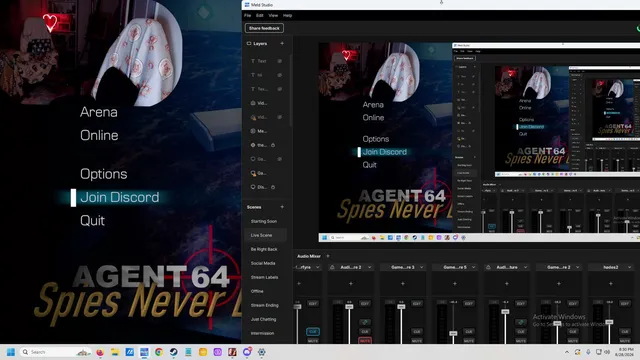Image resolution: width=640 pixels, height=360 pixels.
Task: Click the taskbar Search box
Action: point(55,352)
